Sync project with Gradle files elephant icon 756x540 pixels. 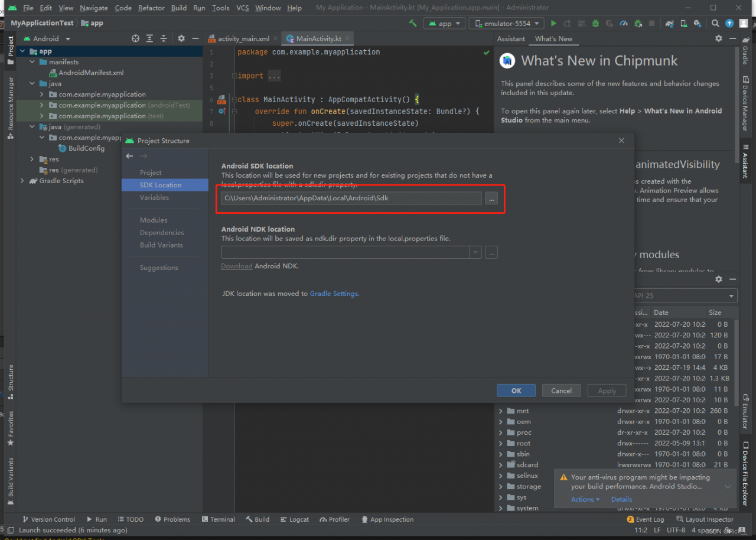[x=669, y=23]
